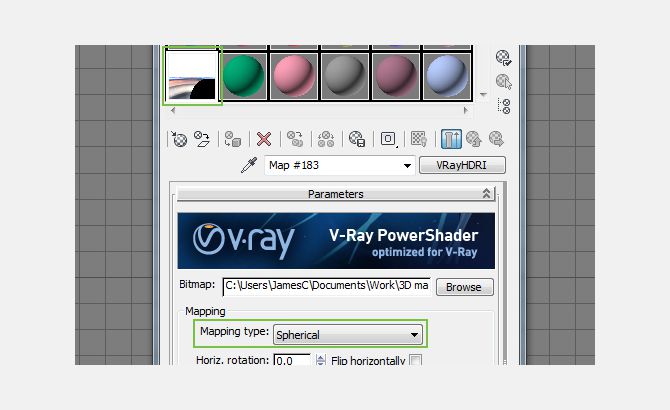Viewport: 670px width, 410px height.
Task: Click the VRayHDRI type button
Action: [x=462, y=165]
